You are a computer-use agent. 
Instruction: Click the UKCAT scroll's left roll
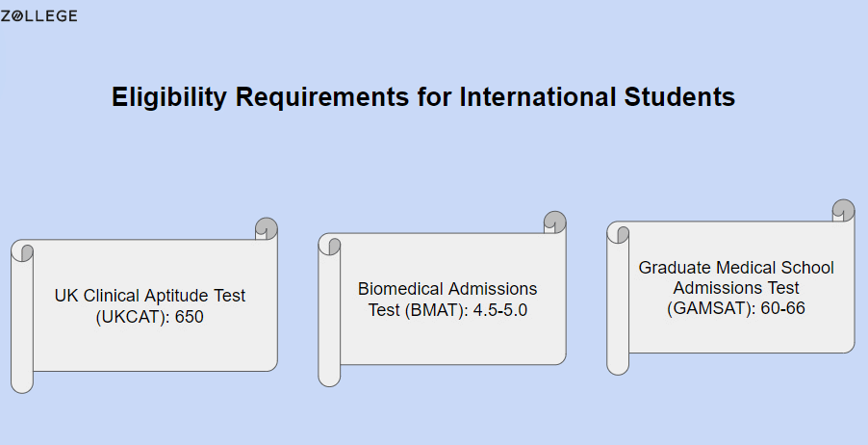point(22,317)
